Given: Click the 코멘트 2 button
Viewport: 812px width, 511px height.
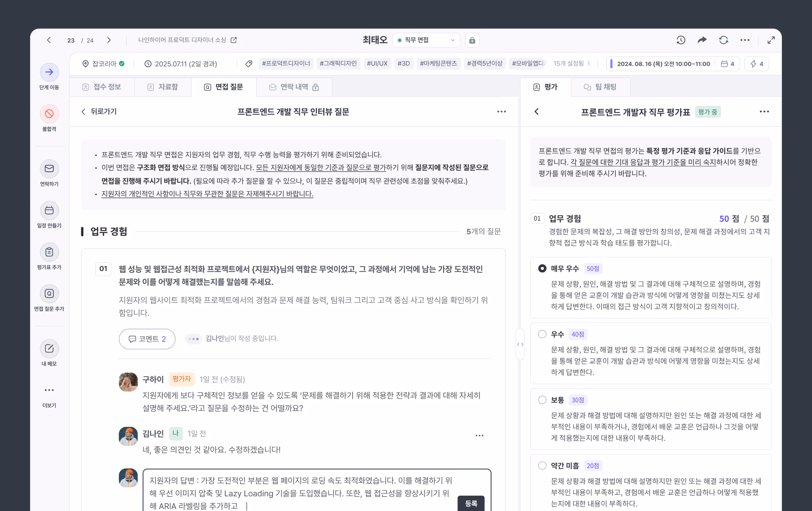Looking at the screenshot, I should point(147,339).
